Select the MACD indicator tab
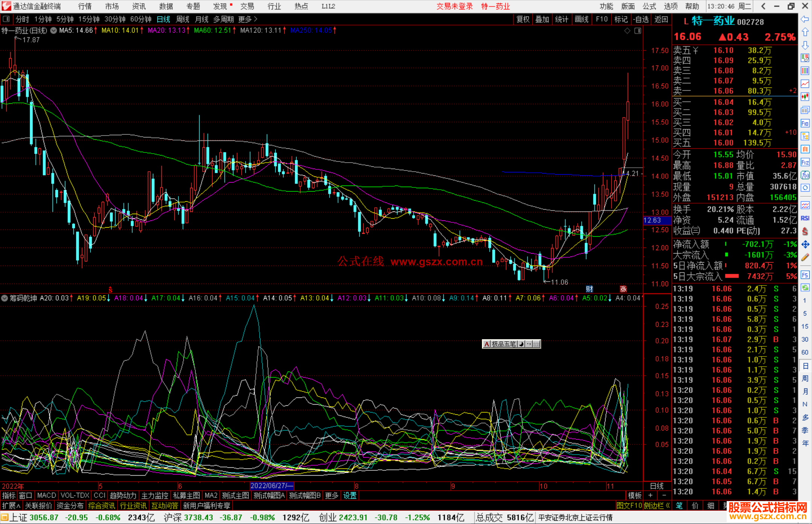 (x=46, y=495)
